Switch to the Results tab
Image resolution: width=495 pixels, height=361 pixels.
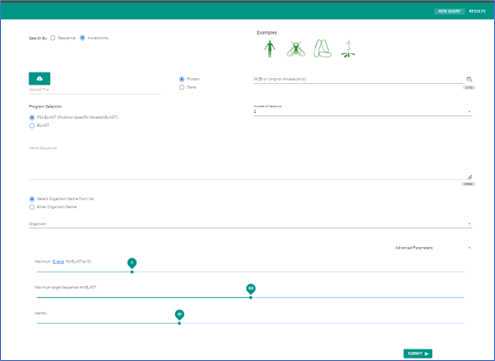(477, 11)
